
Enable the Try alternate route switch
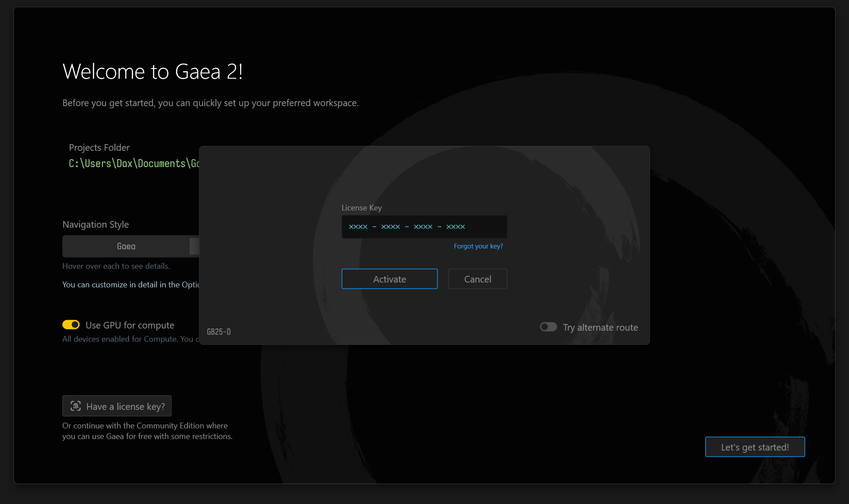pyautogui.click(x=548, y=327)
